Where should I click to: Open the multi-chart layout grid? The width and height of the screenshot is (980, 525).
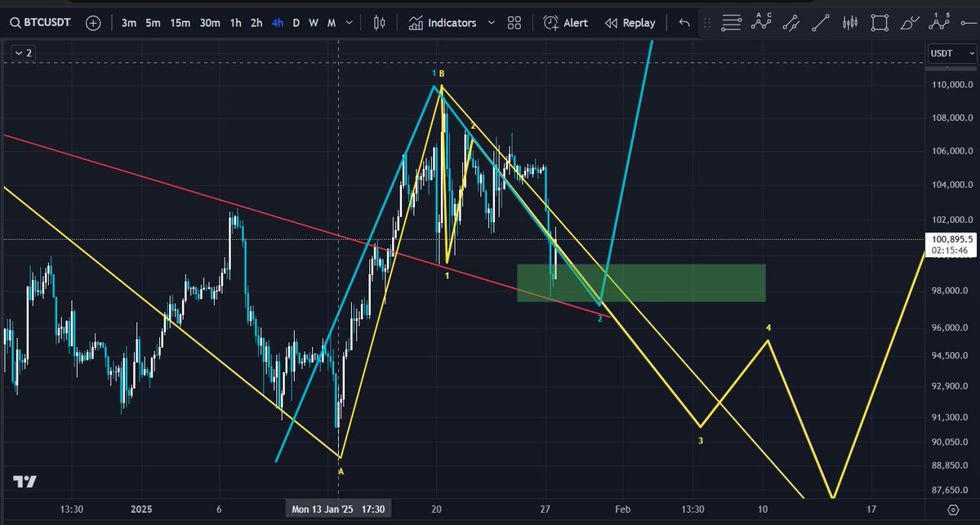(x=514, y=23)
